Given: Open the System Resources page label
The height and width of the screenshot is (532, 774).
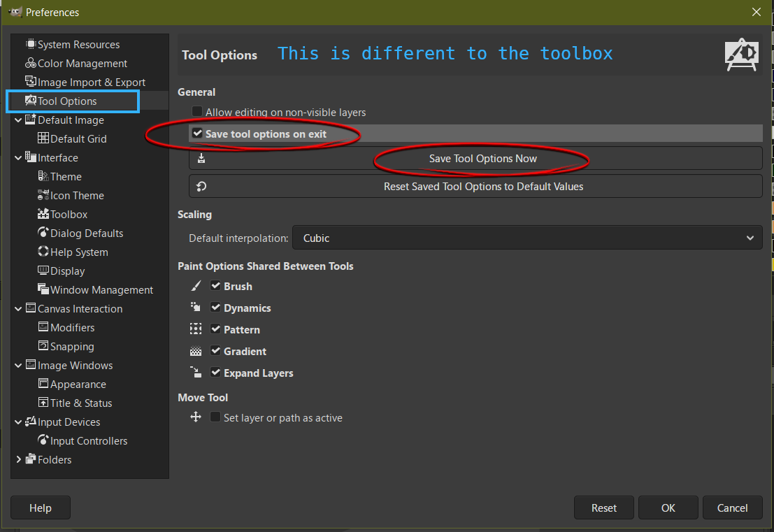Looking at the screenshot, I should (78, 45).
